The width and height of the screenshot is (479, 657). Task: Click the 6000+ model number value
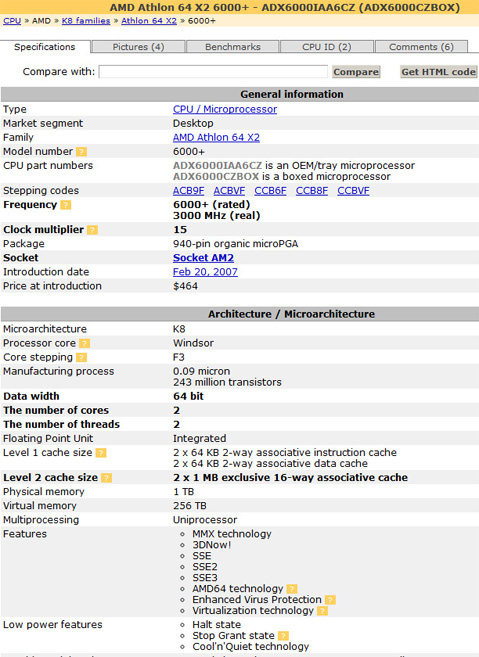point(189,152)
